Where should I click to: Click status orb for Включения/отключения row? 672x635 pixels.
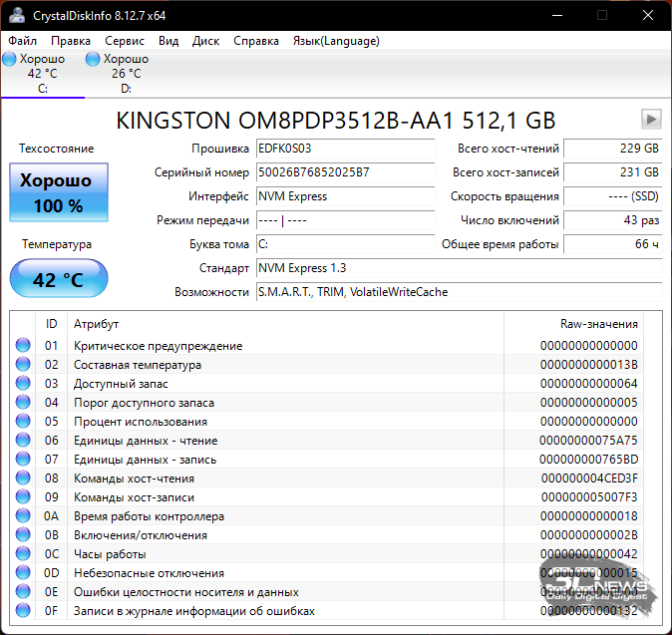(x=23, y=534)
